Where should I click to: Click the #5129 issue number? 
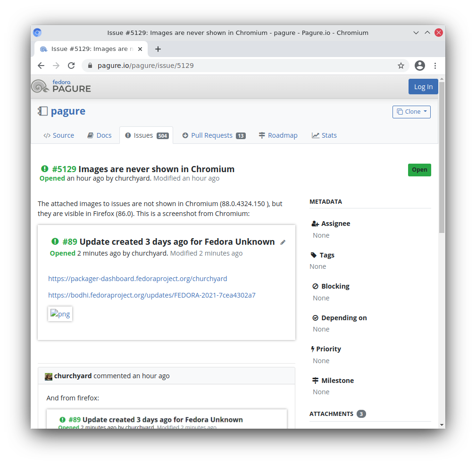[x=64, y=169]
